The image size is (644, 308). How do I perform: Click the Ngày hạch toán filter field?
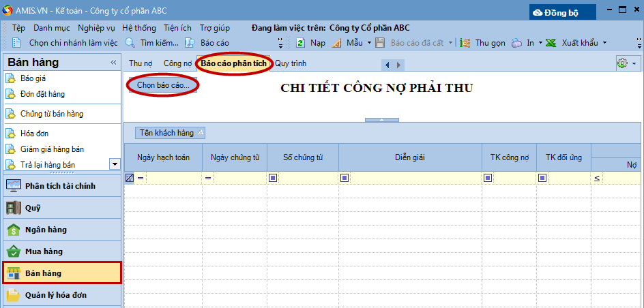point(172,178)
